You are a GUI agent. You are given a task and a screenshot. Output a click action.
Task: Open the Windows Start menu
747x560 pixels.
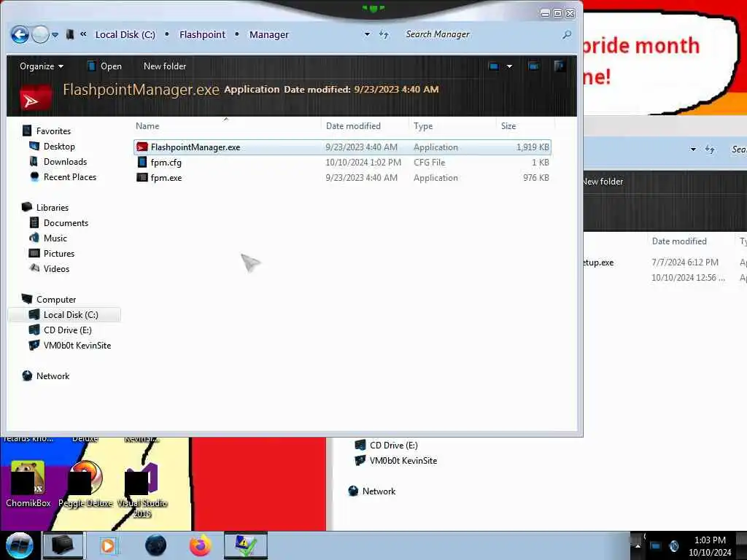[x=20, y=545]
